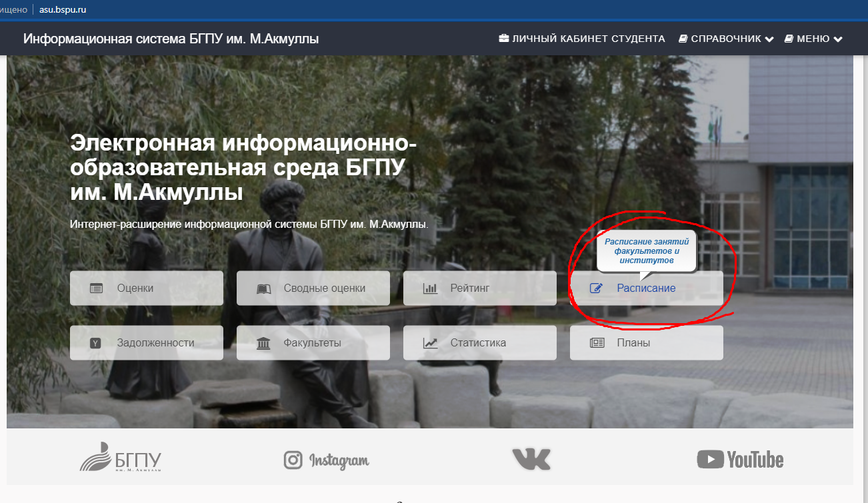Expand the СПРАВОЧНИК dropdown menu
Image resolution: width=868 pixels, height=503 pixels.
(726, 39)
